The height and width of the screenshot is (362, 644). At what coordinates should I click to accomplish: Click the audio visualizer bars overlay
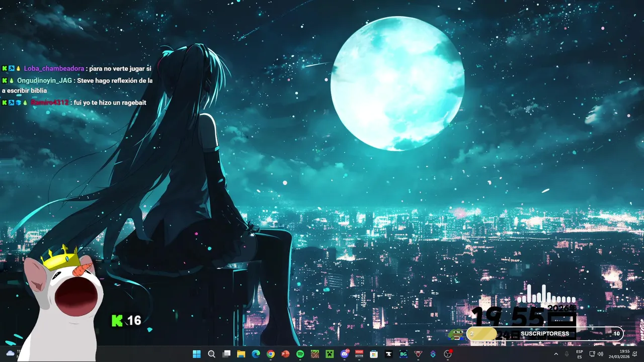[546, 294]
